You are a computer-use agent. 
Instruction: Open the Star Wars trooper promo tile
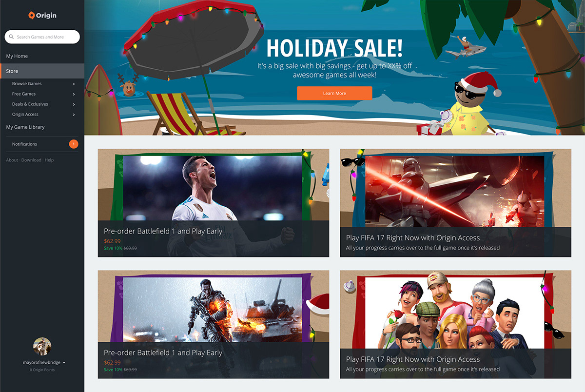point(455,203)
